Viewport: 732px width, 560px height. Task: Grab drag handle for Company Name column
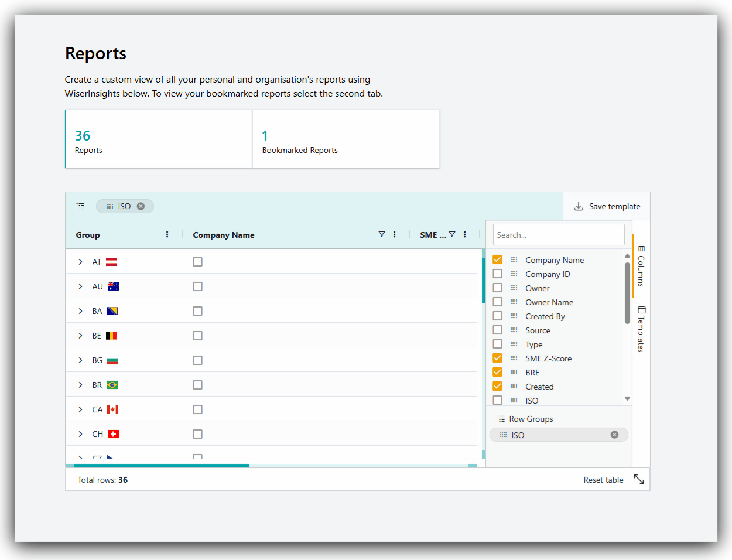coord(514,259)
